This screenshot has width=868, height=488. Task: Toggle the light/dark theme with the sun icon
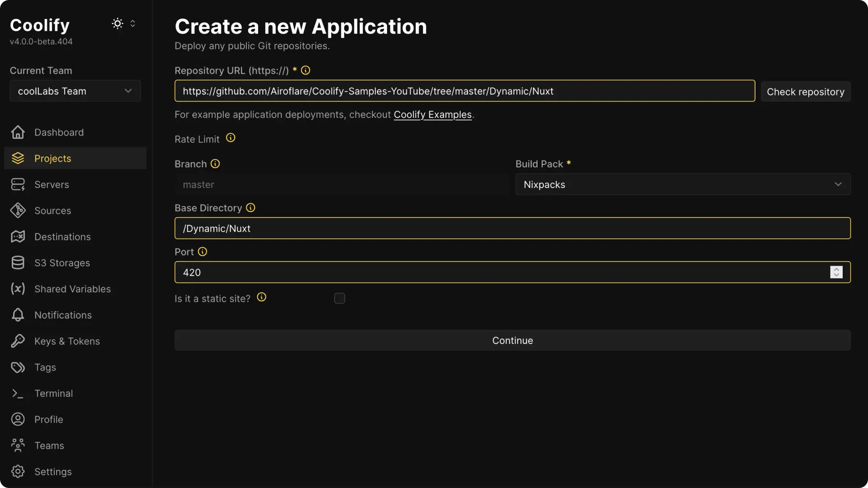117,23
